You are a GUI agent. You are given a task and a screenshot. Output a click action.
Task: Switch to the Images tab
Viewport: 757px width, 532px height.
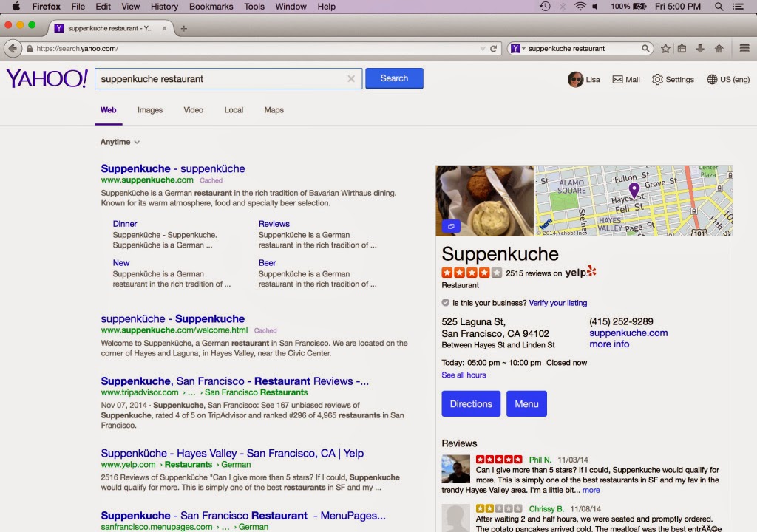[x=149, y=110]
